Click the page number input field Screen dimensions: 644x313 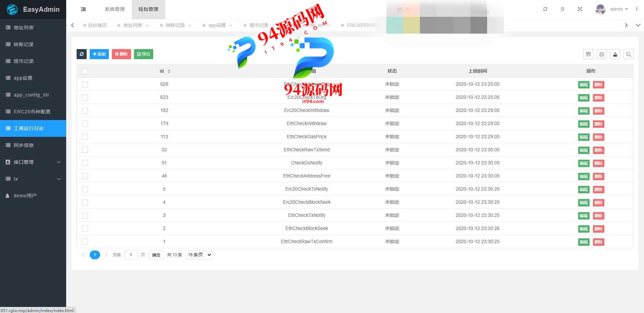coord(131,255)
